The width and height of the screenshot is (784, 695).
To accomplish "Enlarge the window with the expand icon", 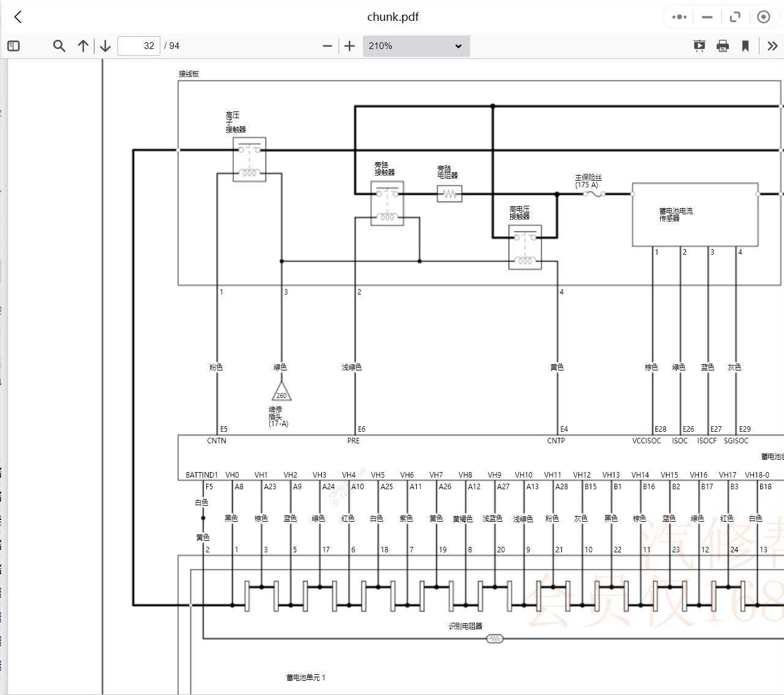I will click(x=735, y=17).
